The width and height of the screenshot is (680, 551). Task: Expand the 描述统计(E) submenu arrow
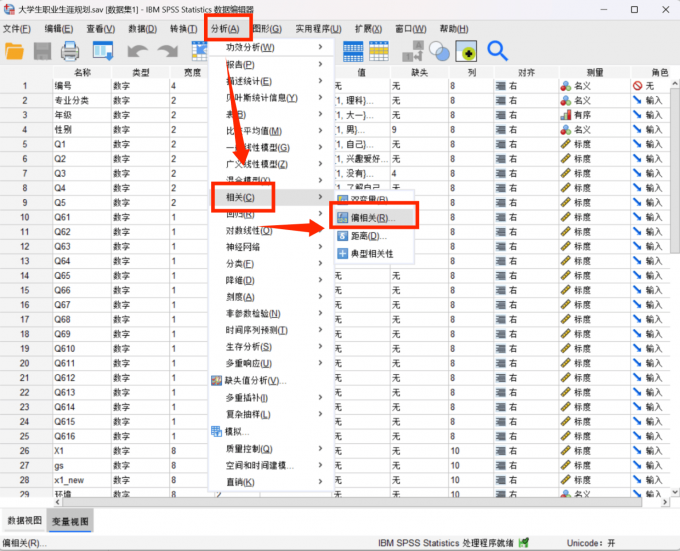(x=320, y=81)
